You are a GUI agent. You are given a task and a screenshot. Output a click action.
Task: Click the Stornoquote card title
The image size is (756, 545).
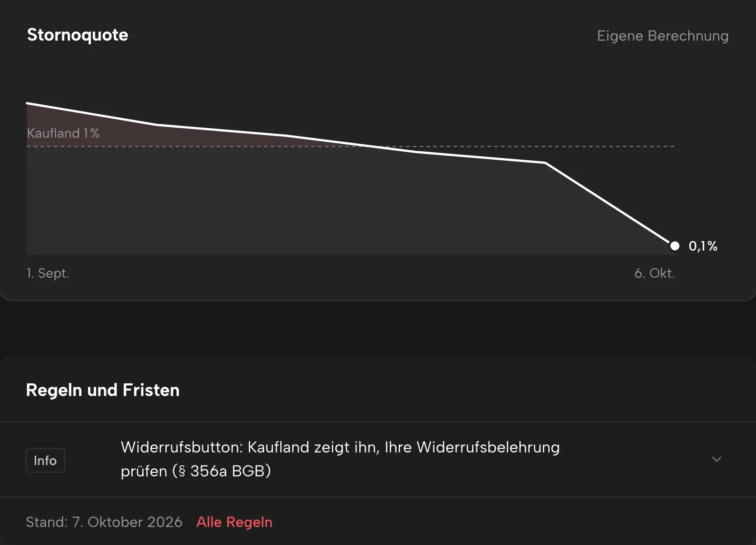pos(78,35)
